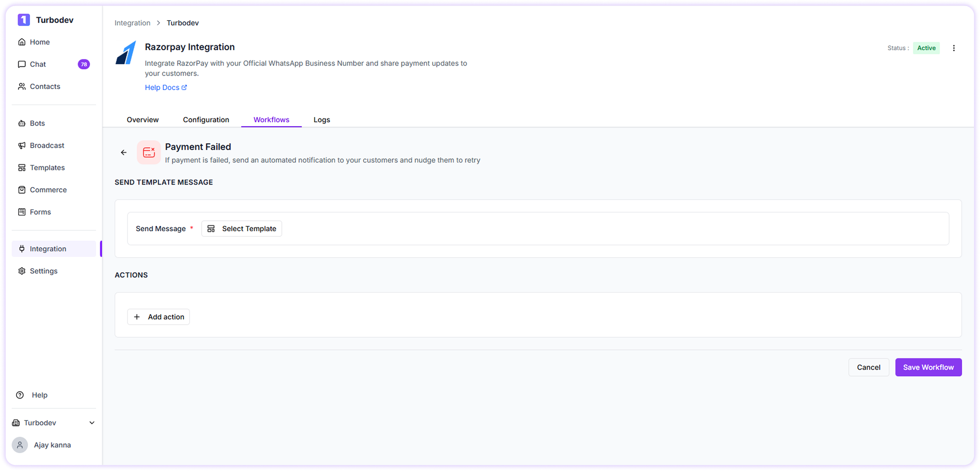The height and width of the screenshot is (471, 980).
Task: Expand the Turbodev workspace switcher
Action: [53, 423]
